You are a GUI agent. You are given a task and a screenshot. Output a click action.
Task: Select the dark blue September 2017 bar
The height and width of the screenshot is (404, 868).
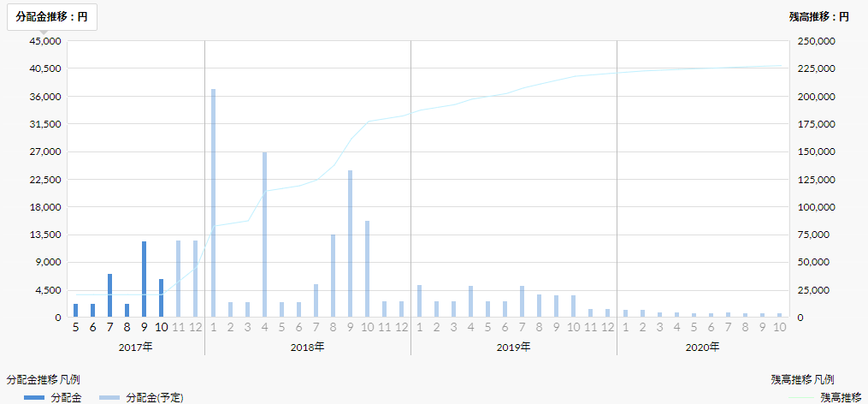[144, 279]
